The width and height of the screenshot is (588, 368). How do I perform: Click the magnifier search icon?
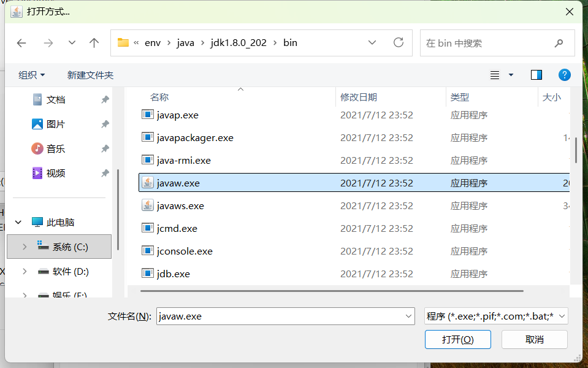tap(559, 43)
